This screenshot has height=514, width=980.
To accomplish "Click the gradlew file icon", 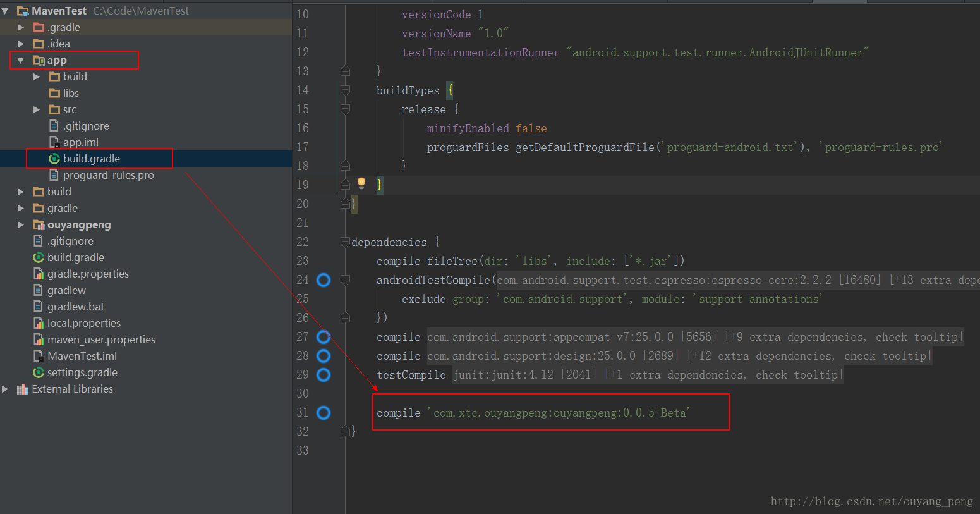I will (39, 290).
